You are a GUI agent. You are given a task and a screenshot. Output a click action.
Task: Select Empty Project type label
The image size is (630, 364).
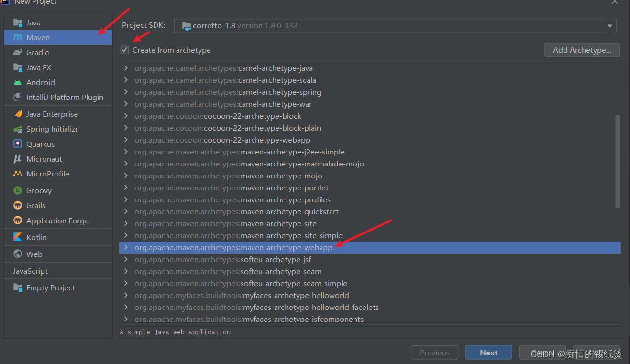(51, 287)
